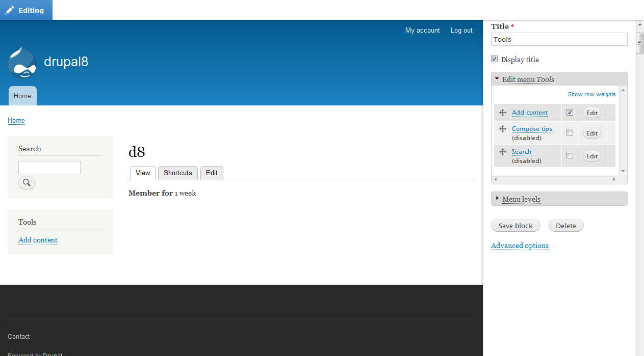Uncheck the Display title checkbox
The width and height of the screenshot is (644, 356).
pos(494,59)
